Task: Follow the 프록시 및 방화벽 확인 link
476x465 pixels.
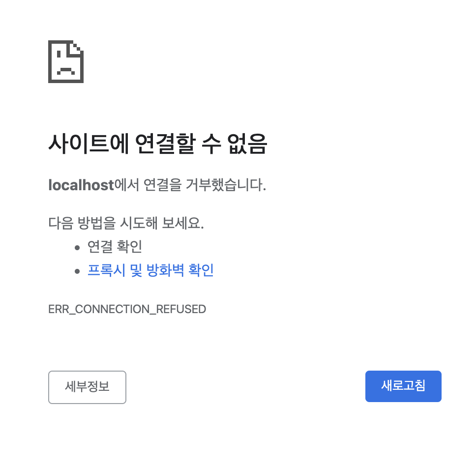Action: (150, 270)
